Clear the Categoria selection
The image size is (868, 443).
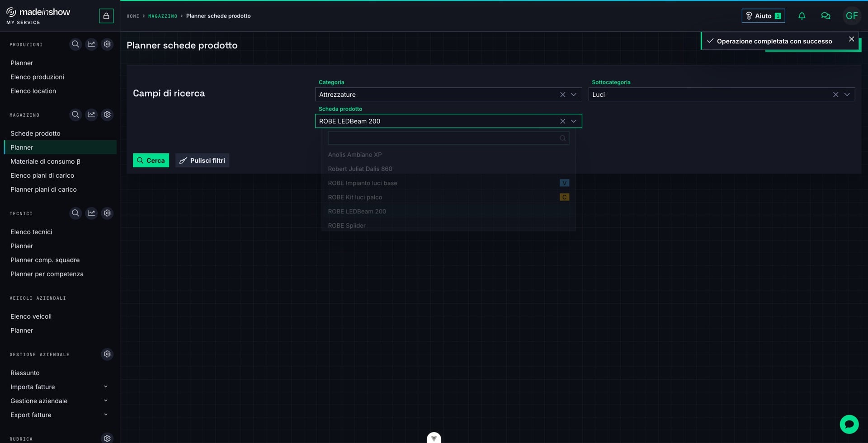coord(562,94)
